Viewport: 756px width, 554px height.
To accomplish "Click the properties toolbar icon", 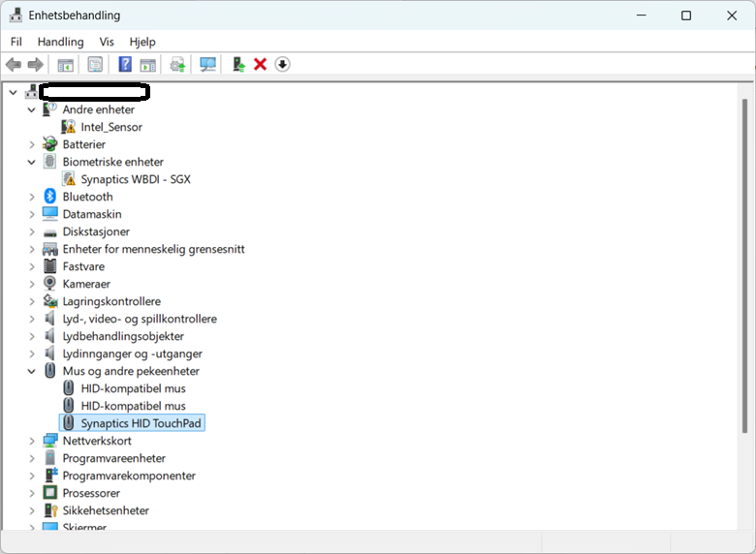I will 95,64.
